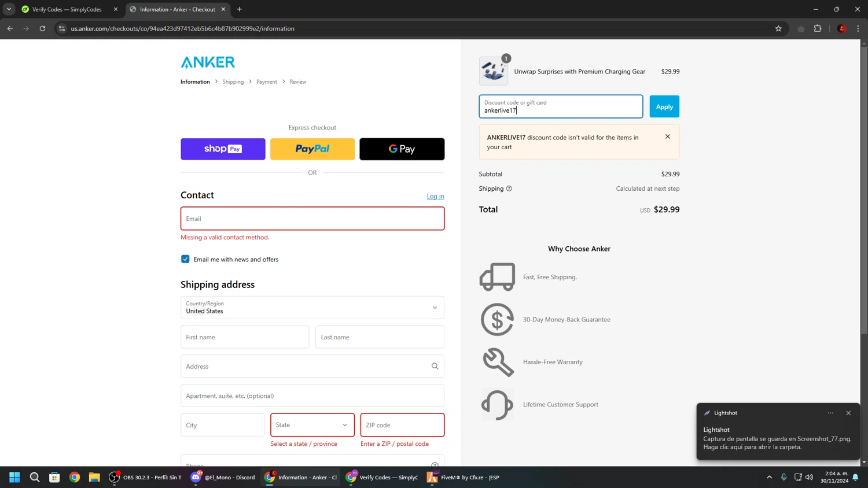This screenshot has width=868, height=488.
Task: Click the address search magnifier icon
Action: click(x=435, y=367)
